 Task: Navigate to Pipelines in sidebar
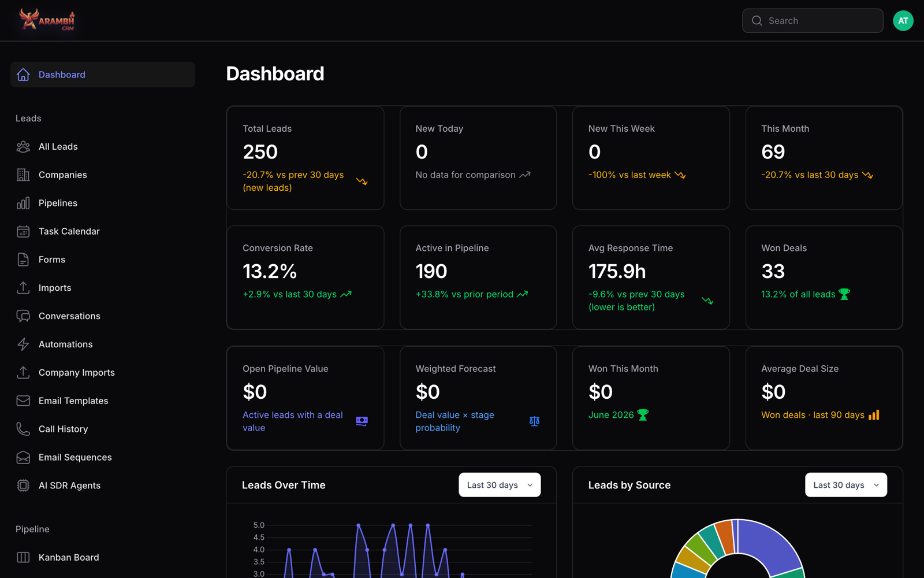click(103, 203)
